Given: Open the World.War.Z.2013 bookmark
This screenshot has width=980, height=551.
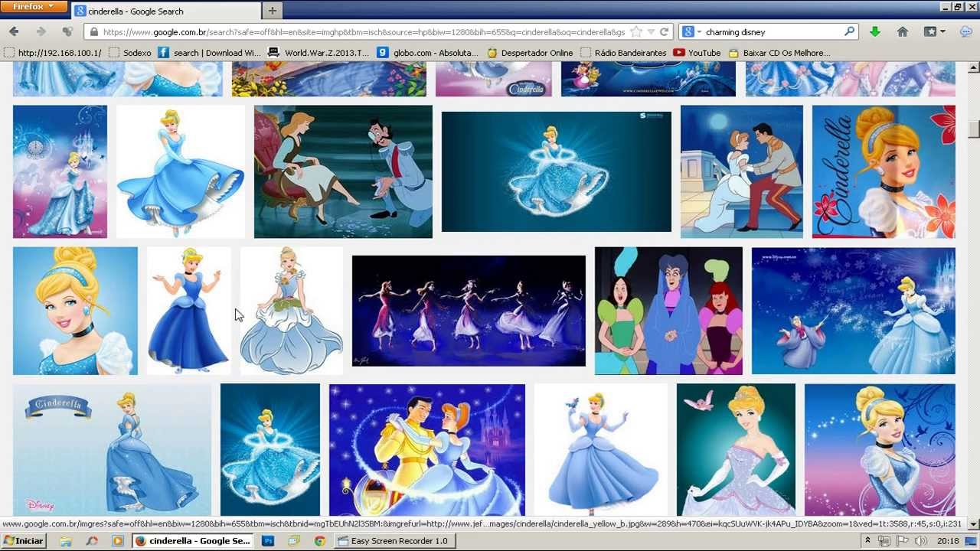Looking at the screenshot, I should point(319,53).
